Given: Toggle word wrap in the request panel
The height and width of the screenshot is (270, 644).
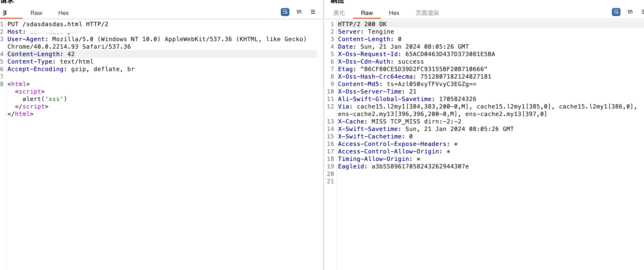Looking at the screenshot, I should [x=285, y=12].
